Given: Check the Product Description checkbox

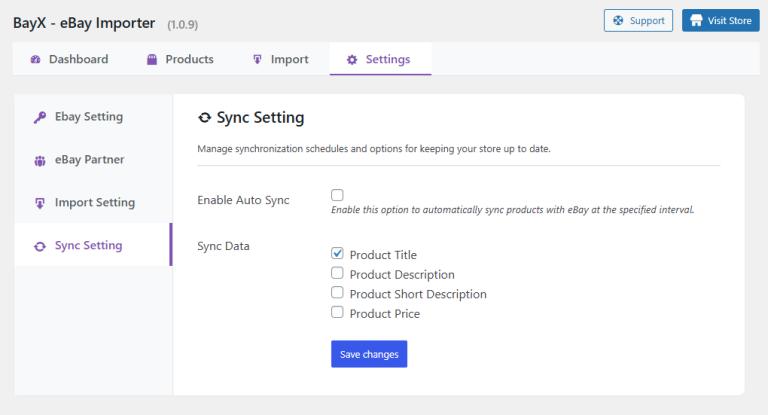Looking at the screenshot, I should coord(337,273).
